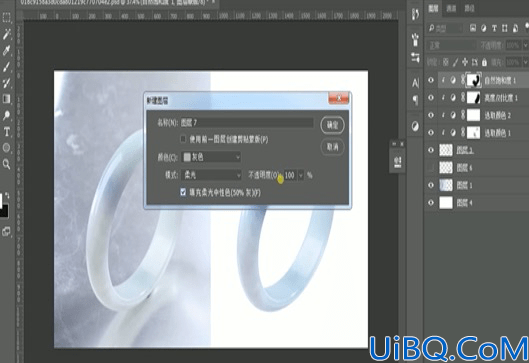This screenshot has height=363, width=529.
Task: Filter layers by type (T) icon
Action: coord(494,29)
